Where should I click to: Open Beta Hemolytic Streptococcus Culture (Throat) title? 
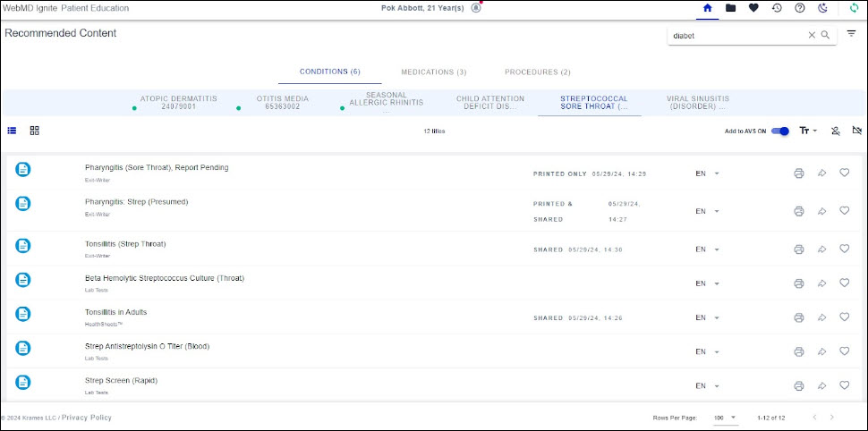(x=165, y=278)
